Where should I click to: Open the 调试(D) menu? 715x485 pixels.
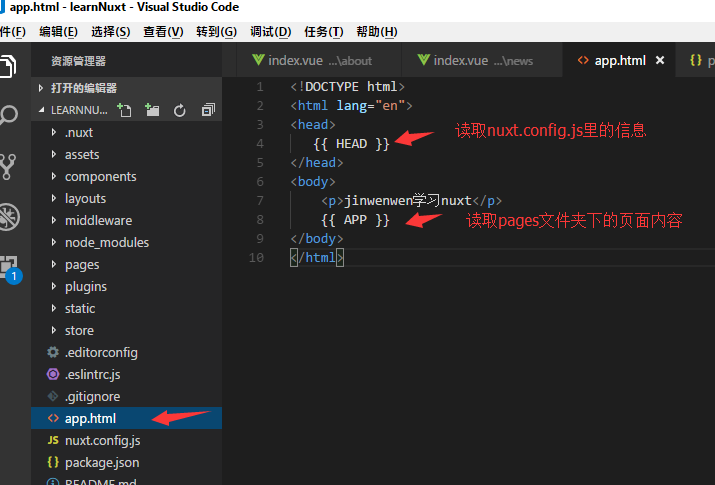270,32
